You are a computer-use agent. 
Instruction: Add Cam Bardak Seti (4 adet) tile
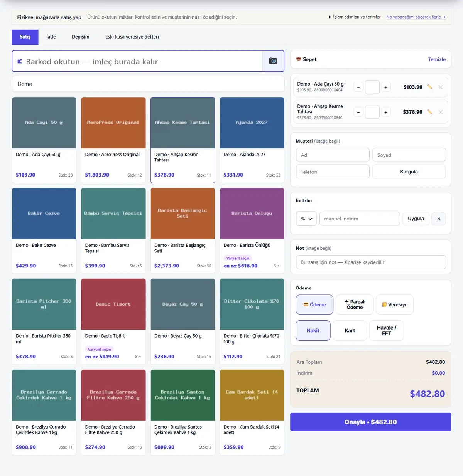[x=252, y=412]
